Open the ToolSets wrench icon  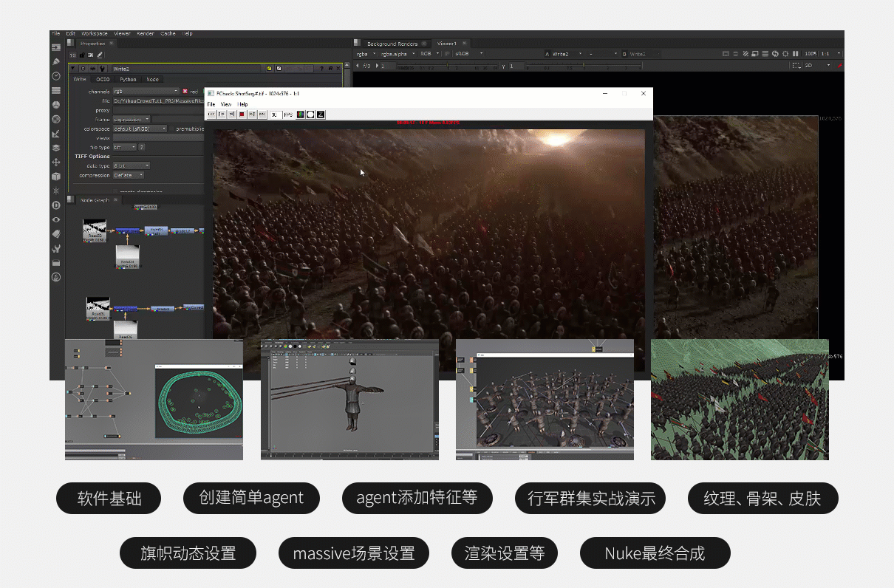click(x=56, y=248)
